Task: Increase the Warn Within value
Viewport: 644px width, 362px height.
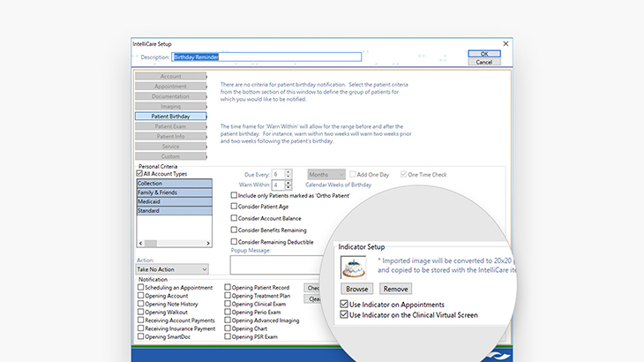Action: pos(288,183)
